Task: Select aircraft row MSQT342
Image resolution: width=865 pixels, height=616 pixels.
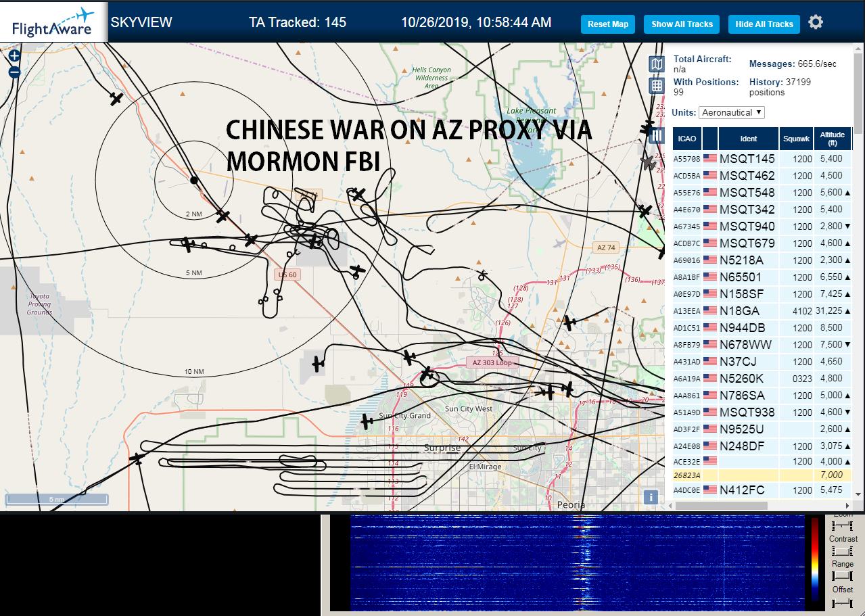Action: click(x=762, y=210)
